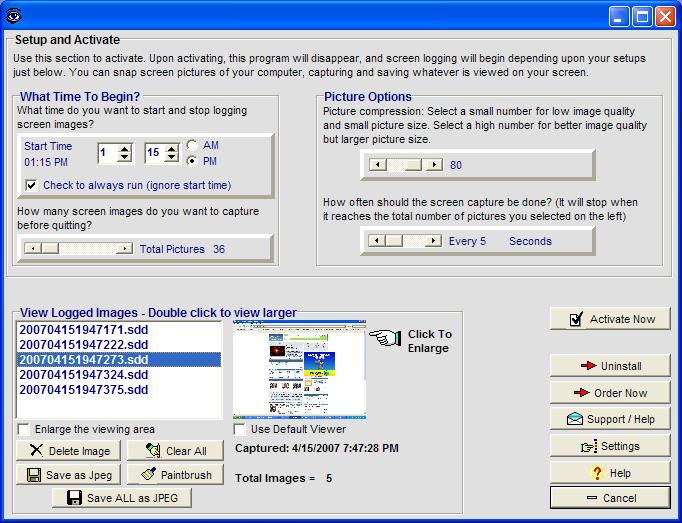This screenshot has height=523, width=682.
Task: Click the 'Click To Enlarge' label
Action: 429,341
